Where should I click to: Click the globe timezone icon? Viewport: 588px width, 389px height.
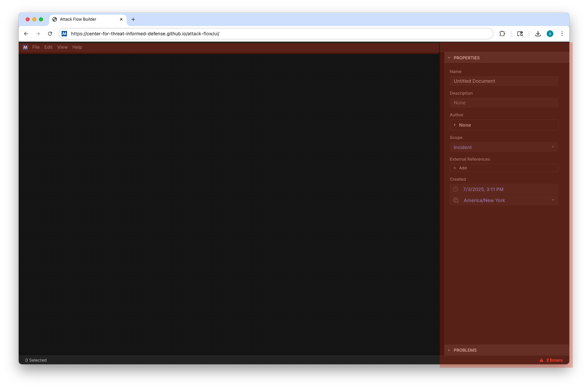[456, 200]
